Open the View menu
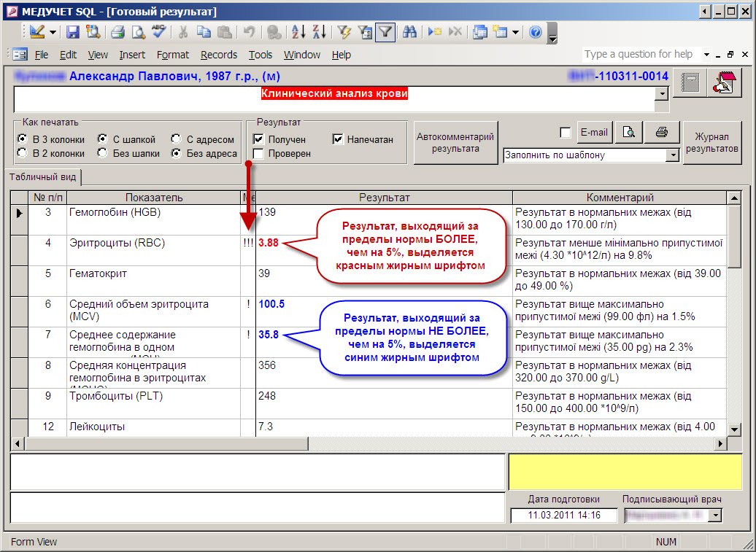This screenshot has width=756, height=552. click(97, 55)
